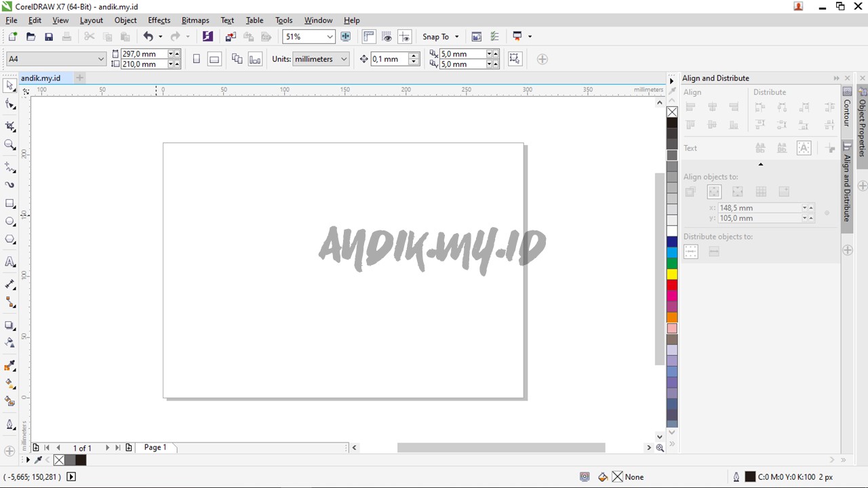Select the Transparency tool
The image size is (868, 488).
pyautogui.click(x=9, y=343)
